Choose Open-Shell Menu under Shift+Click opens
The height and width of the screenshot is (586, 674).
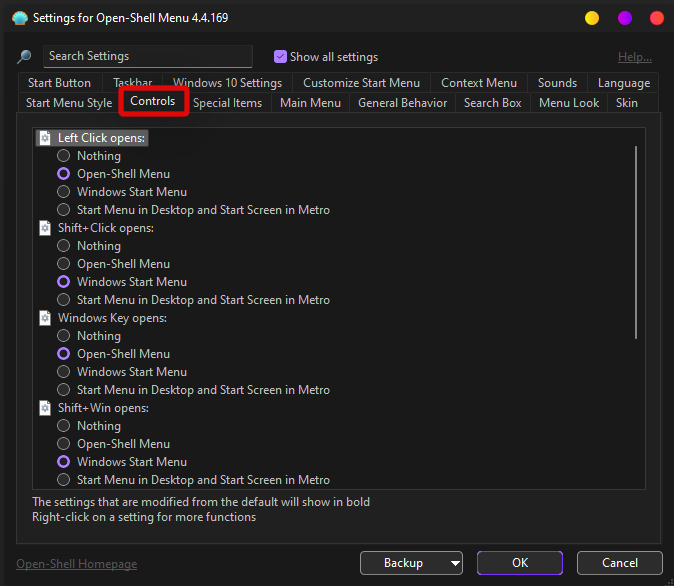click(x=64, y=264)
